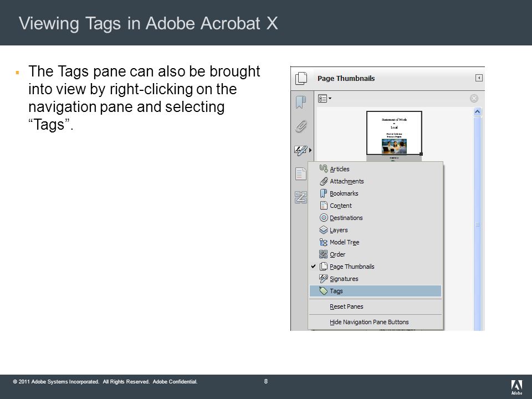Click the greyed delete circle button in thumbnails toolbar
The image size is (532, 399).
(x=474, y=99)
